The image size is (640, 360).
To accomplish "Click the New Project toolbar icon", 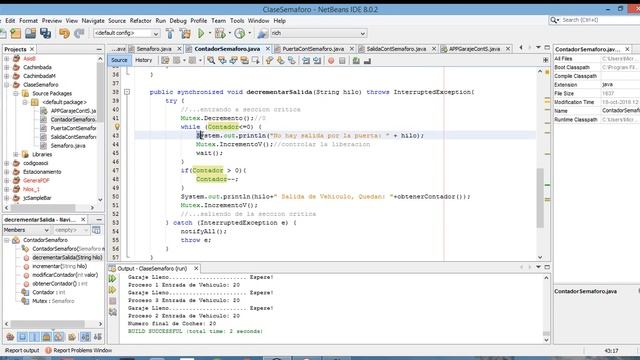I will point(16,33).
